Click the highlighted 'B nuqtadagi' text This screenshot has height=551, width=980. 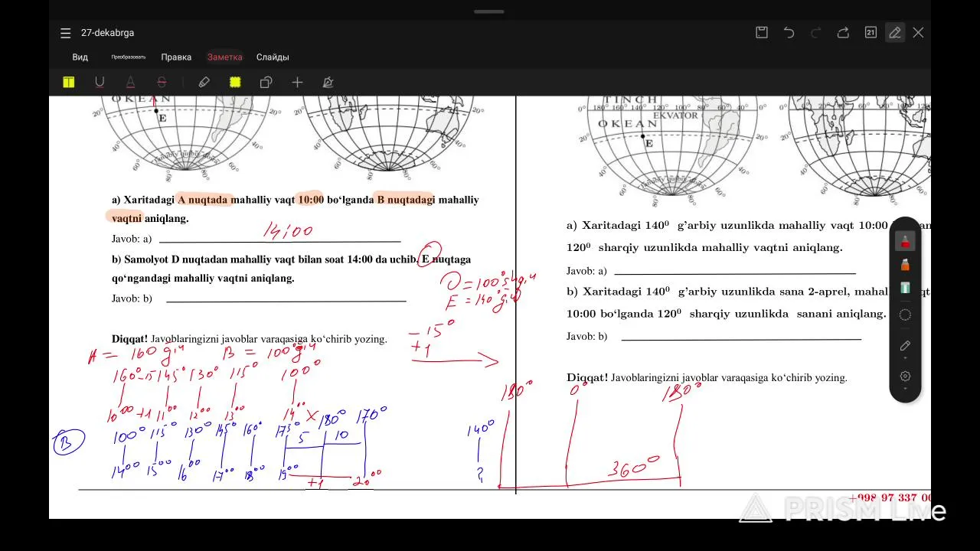[405, 200]
